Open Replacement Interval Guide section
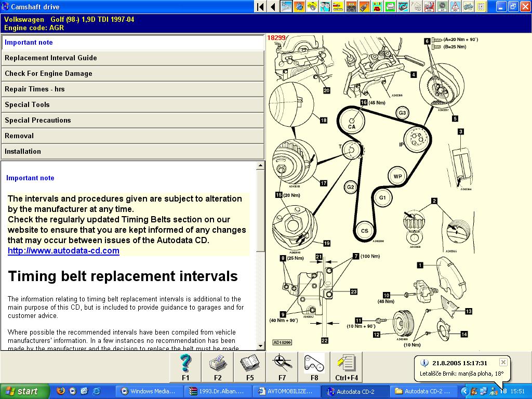This screenshot has width=532, height=399. (x=132, y=58)
